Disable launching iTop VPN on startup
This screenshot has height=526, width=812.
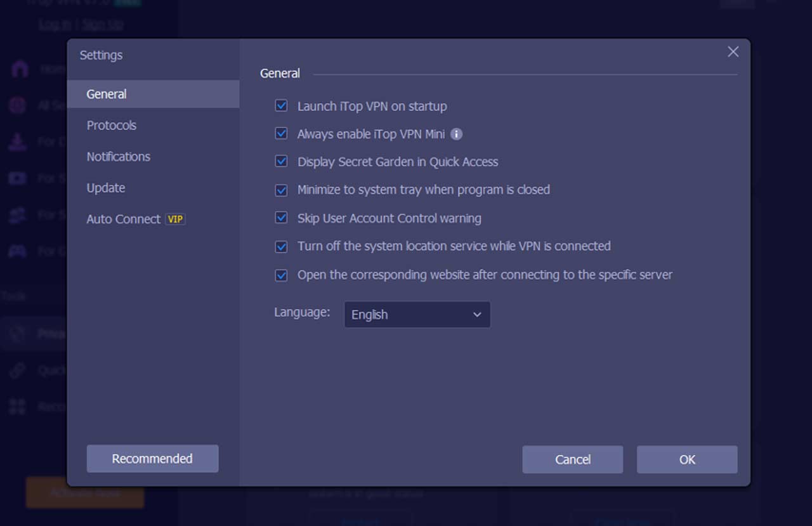coord(281,105)
